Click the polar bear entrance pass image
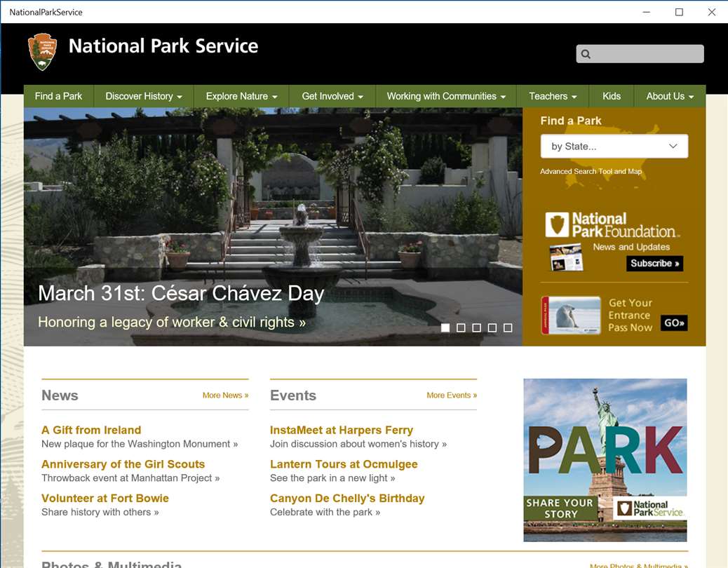 click(x=571, y=316)
